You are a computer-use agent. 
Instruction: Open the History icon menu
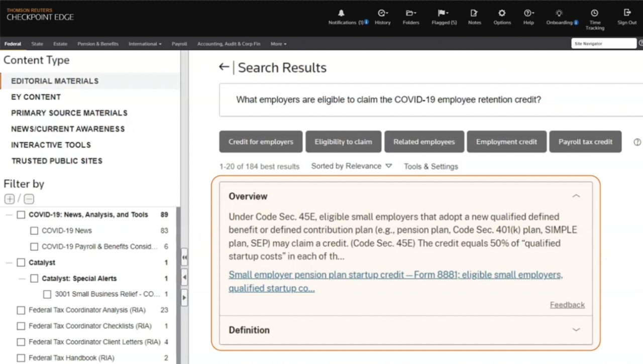(382, 13)
